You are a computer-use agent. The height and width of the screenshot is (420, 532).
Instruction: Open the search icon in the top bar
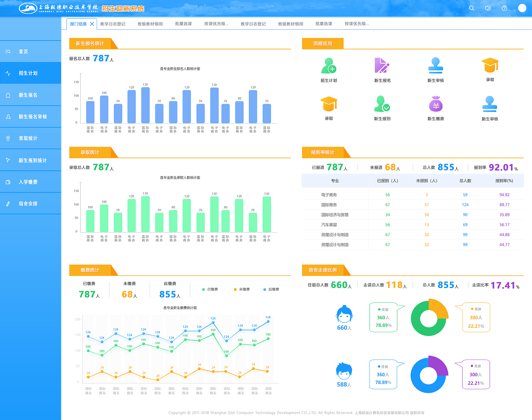pos(471,8)
